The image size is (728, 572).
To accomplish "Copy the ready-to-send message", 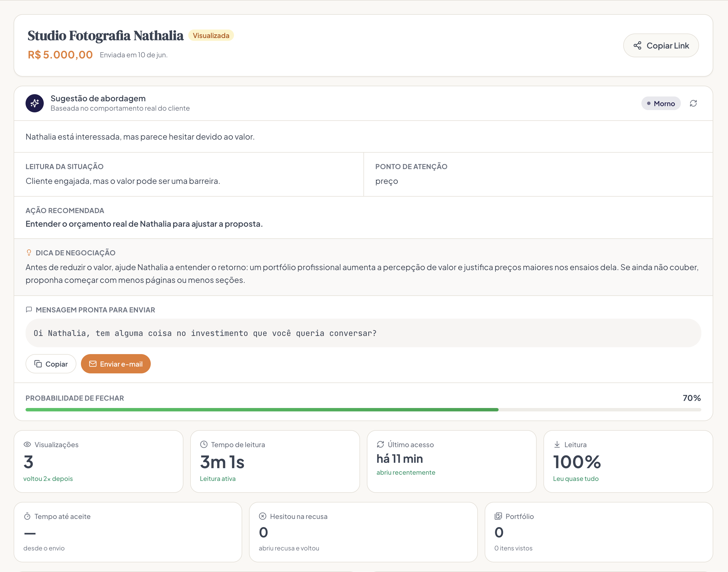I will pyautogui.click(x=51, y=364).
